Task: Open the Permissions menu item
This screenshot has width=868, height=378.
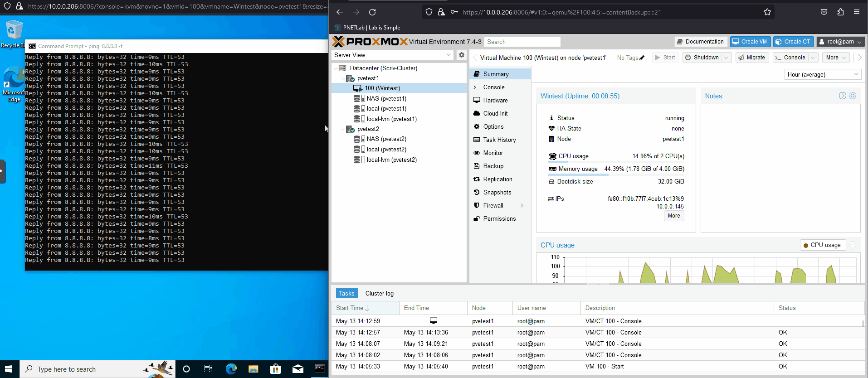Action: coord(500,218)
